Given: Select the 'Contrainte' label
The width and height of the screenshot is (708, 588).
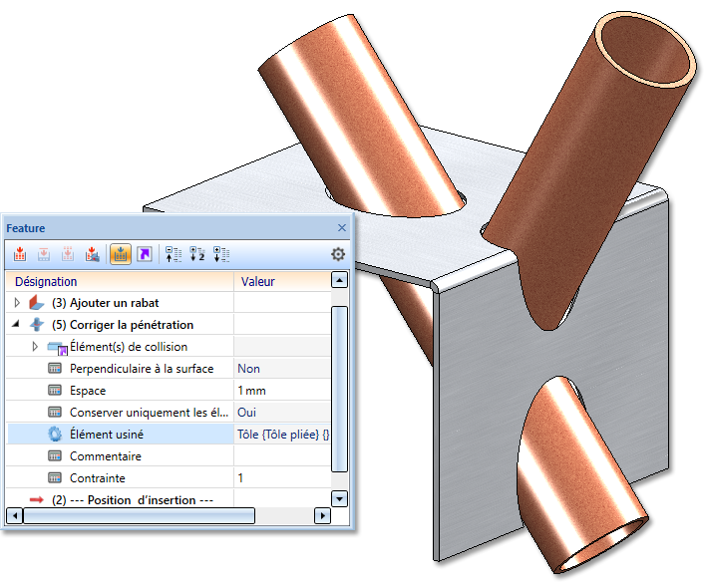Looking at the screenshot, I should (97, 478).
